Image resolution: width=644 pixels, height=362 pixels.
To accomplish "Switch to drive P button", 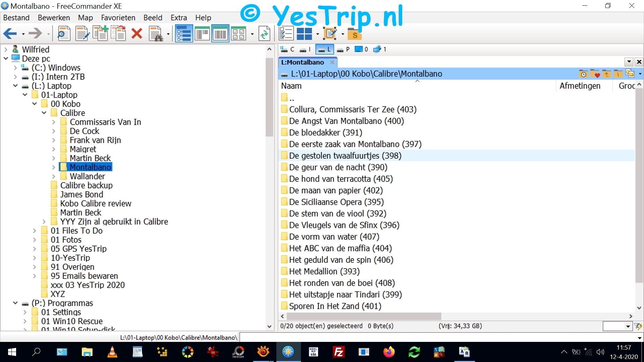I will coord(343,50).
